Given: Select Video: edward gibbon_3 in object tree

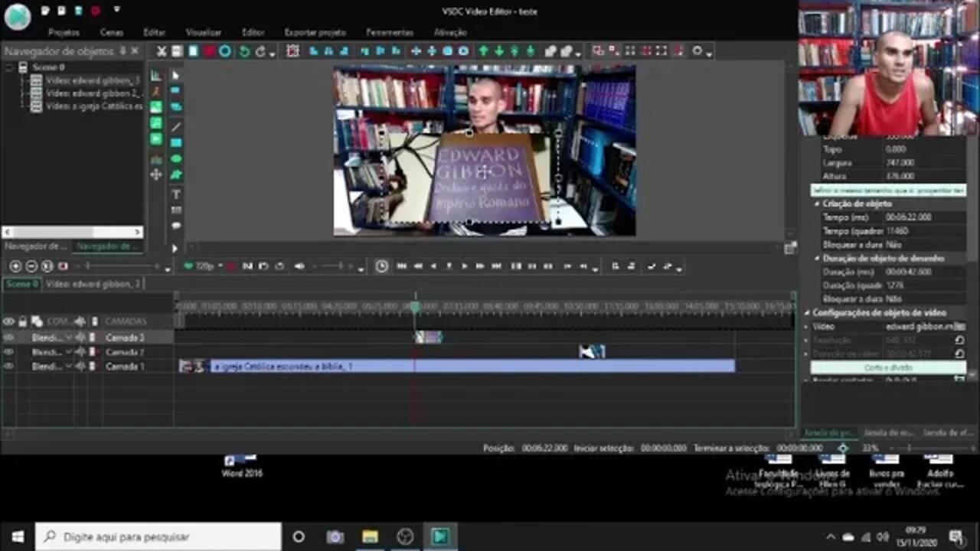Looking at the screenshot, I should click(x=93, y=80).
